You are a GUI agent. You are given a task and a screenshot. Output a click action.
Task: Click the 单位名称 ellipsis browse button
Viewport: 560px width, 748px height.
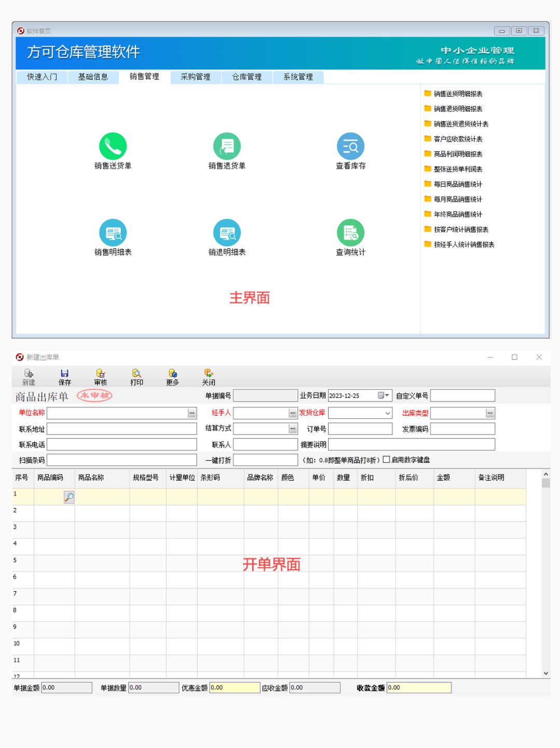coord(191,413)
